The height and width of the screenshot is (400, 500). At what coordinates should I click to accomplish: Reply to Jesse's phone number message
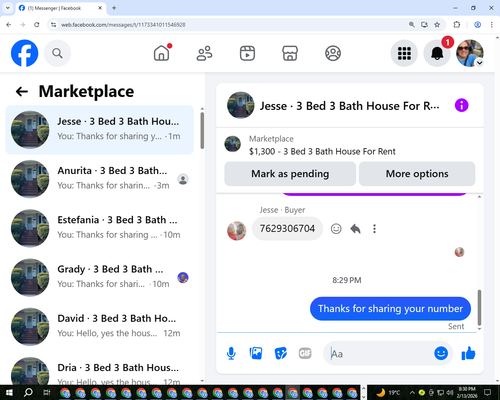click(355, 229)
